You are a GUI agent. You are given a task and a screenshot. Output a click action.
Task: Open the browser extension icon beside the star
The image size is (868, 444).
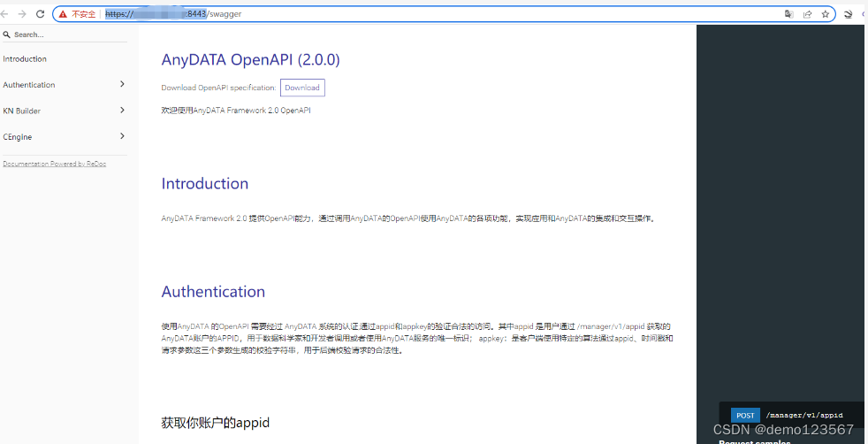[x=848, y=14]
